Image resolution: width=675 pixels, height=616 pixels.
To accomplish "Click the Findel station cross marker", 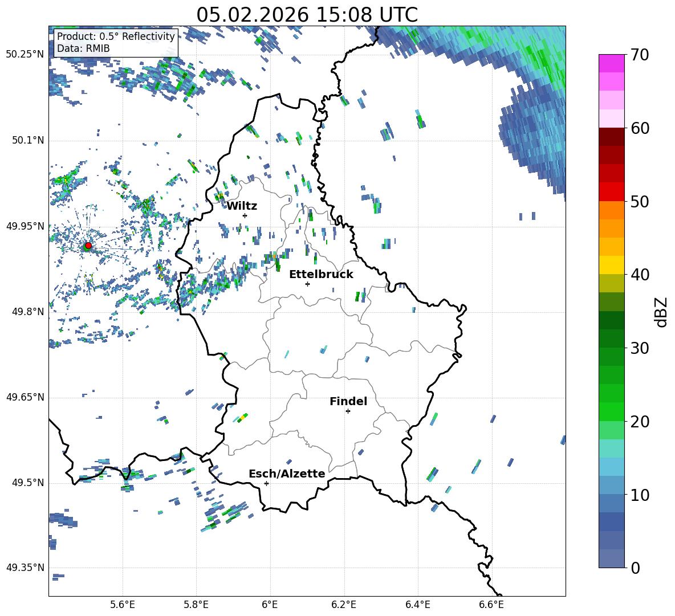I will 348,411.
